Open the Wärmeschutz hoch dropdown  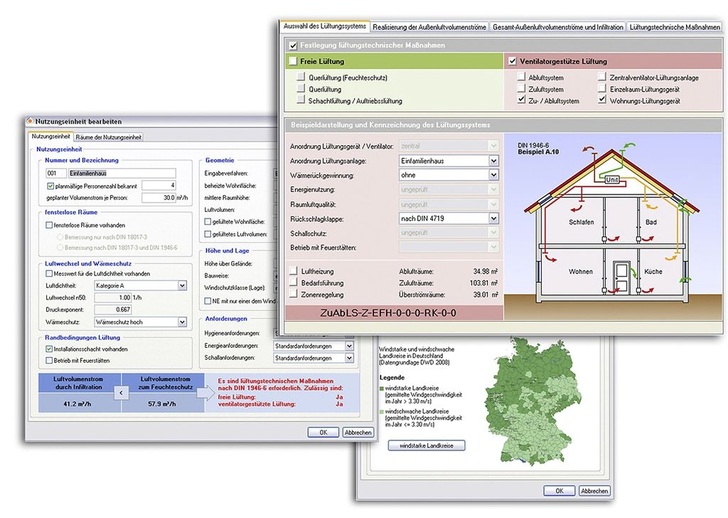182,322
